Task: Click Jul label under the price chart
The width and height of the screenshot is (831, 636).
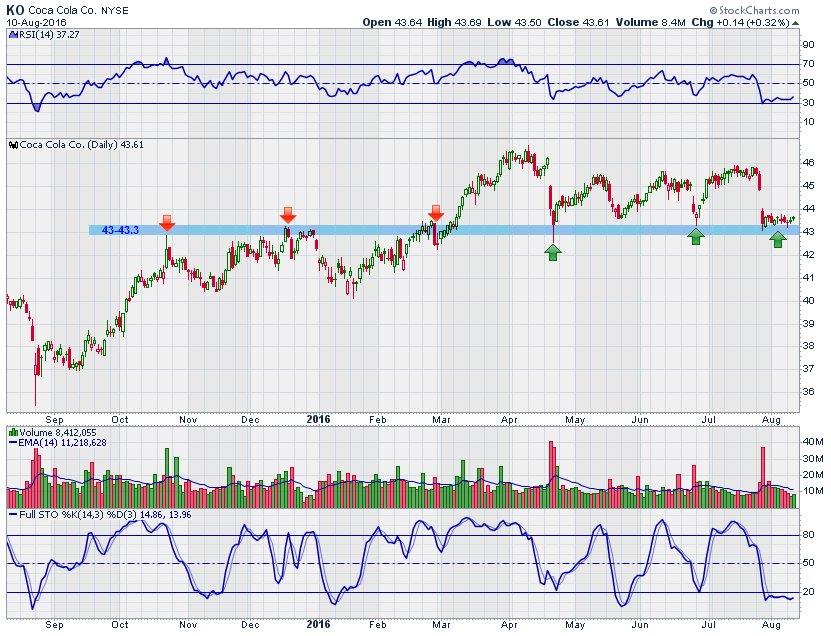Action: (x=709, y=420)
